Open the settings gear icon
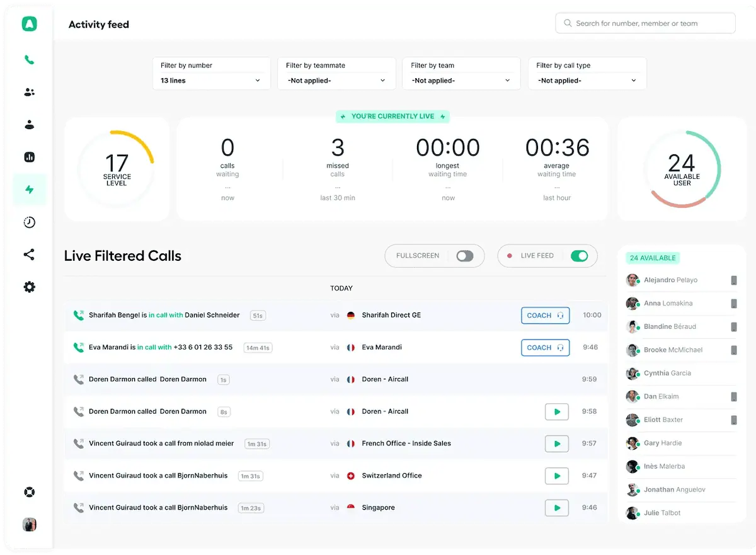 29,287
